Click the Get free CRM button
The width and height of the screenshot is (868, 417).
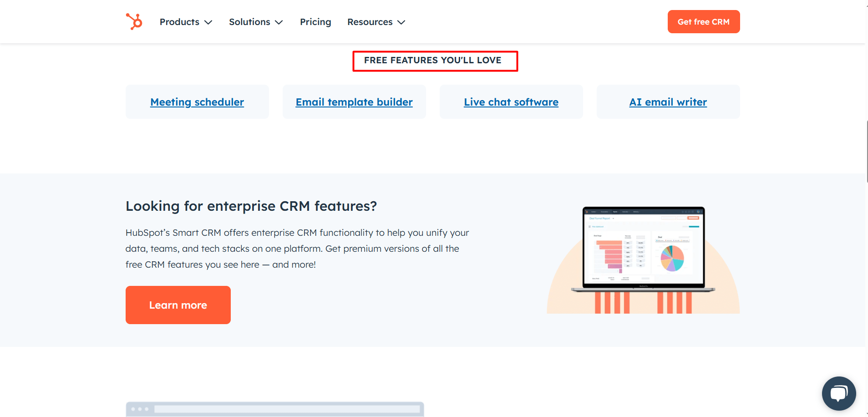703,21
